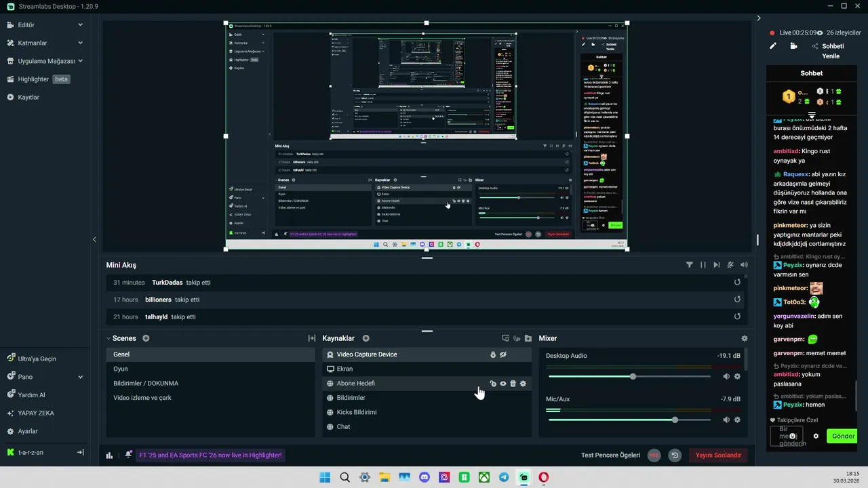Open Abone Hedefi source properties gear
The height and width of the screenshot is (488, 868).
(x=523, y=384)
